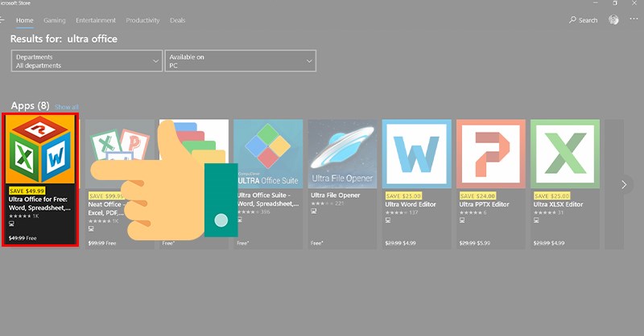Image resolution: width=644 pixels, height=336 pixels.
Task: Click the Ultra Word Editor icon
Action: [x=416, y=153]
